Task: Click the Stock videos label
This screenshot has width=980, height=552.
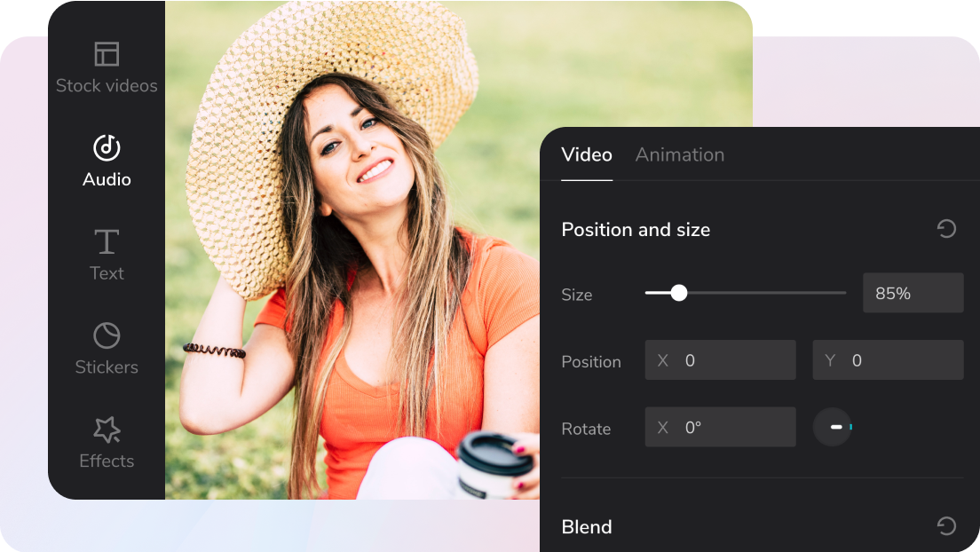Action: tap(107, 86)
